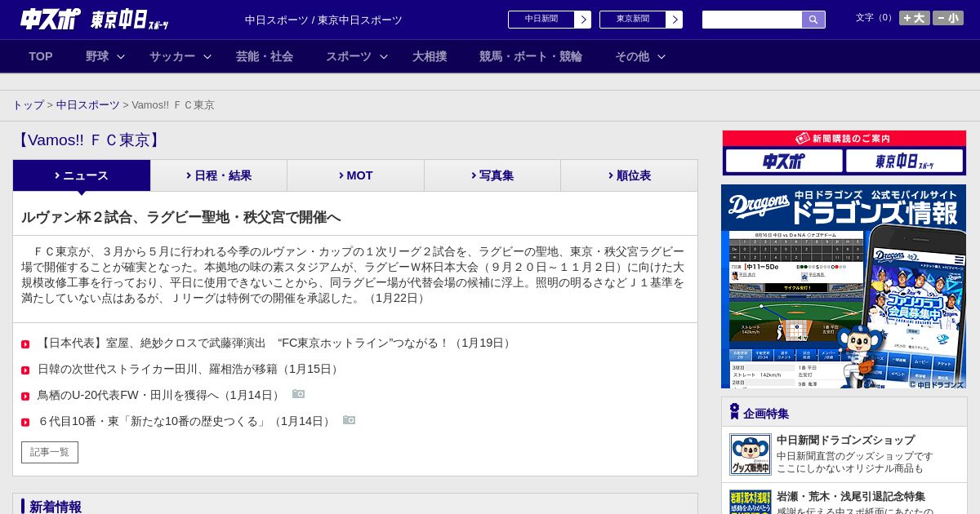Click 新聞購読のご案内 header banner

click(844, 139)
